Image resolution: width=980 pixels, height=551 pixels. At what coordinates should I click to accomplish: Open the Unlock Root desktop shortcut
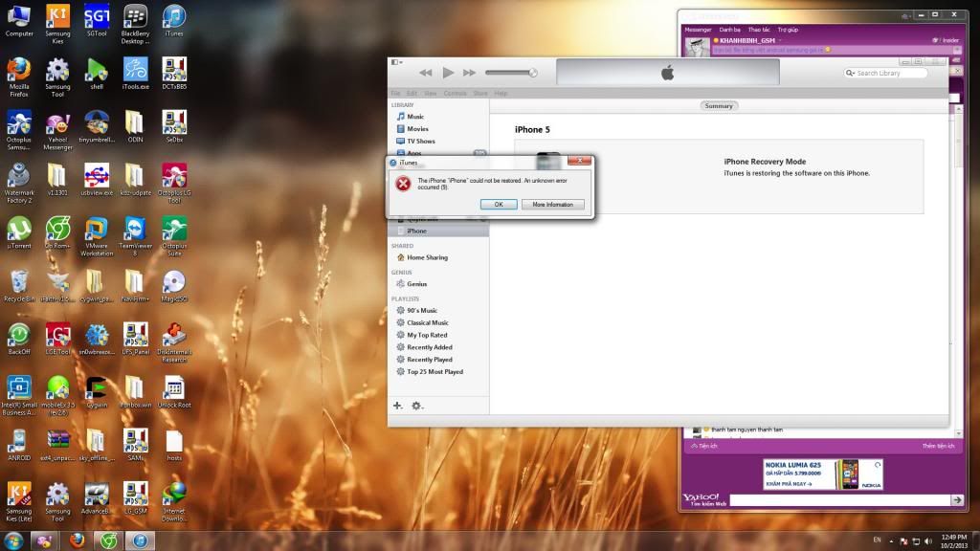click(174, 392)
